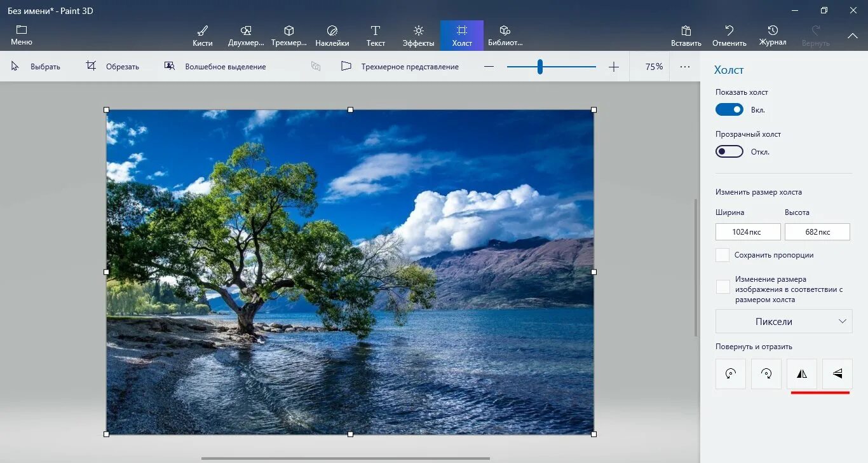Rotate the canvas right
The width and height of the screenshot is (868, 463).
(x=766, y=374)
